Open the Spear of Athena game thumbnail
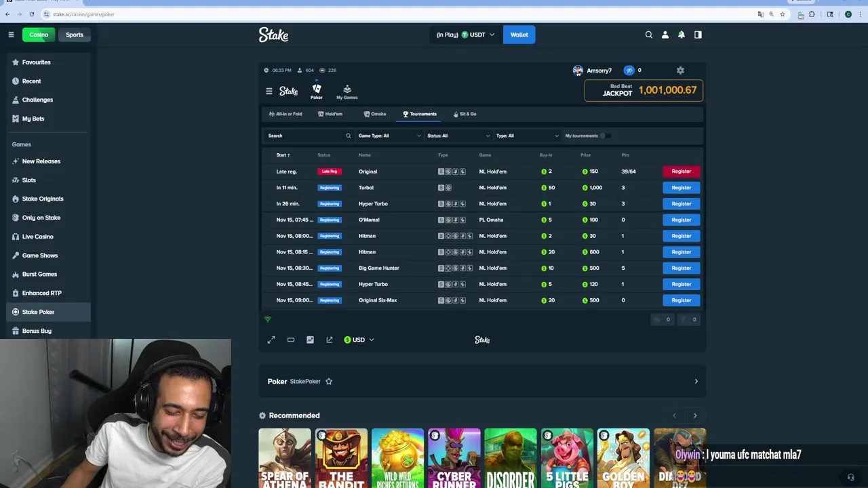The width and height of the screenshot is (868, 488). pyautogui.click(x=285, y=458)
